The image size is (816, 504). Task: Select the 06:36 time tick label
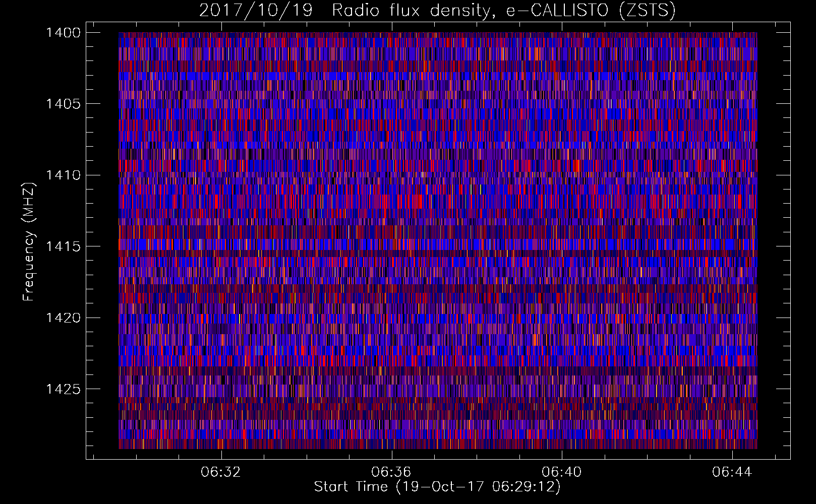(391, 472)
